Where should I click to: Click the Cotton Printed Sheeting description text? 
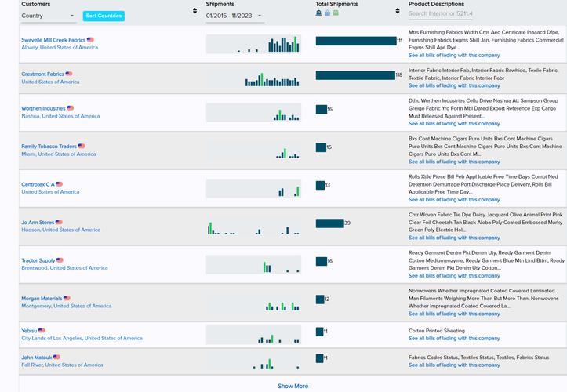pos(437,331)
